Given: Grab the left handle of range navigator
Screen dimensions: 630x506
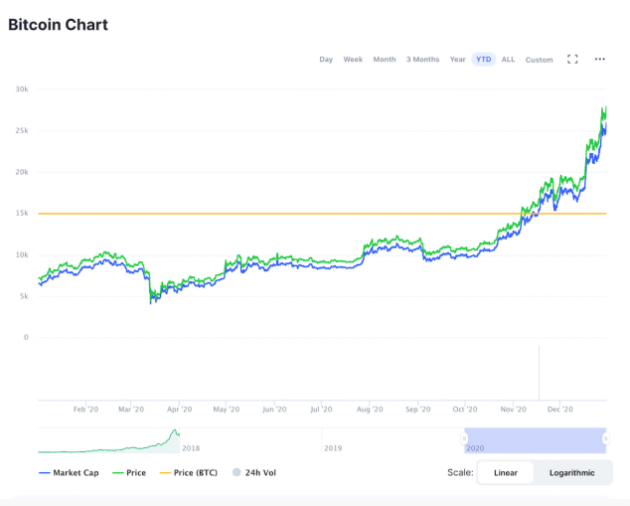Looking at the screenshot, I should 464,438.
